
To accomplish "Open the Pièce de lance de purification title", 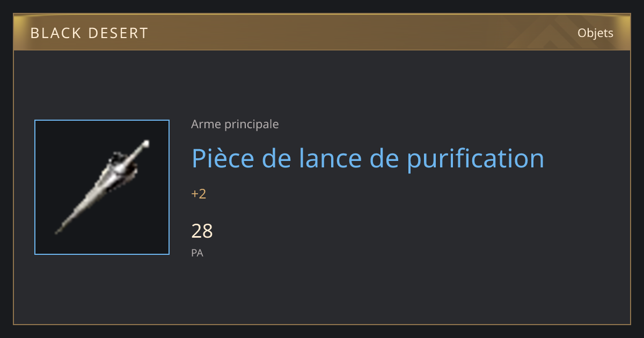I will tap(368, 158).
